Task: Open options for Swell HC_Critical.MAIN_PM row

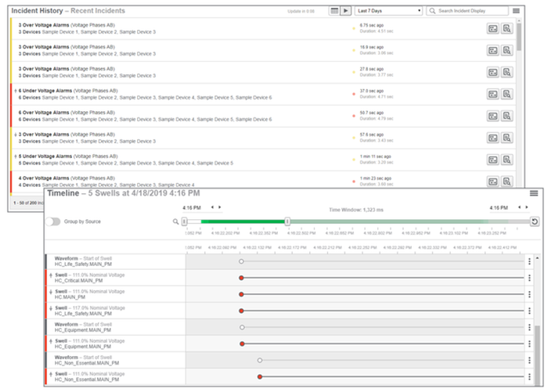Action: [x=529, y=278]
